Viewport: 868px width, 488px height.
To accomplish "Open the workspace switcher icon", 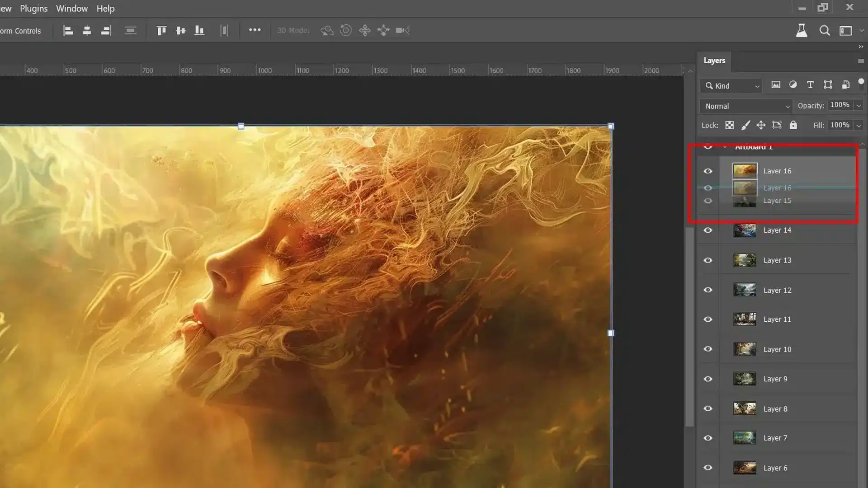I will click(845, 31).
